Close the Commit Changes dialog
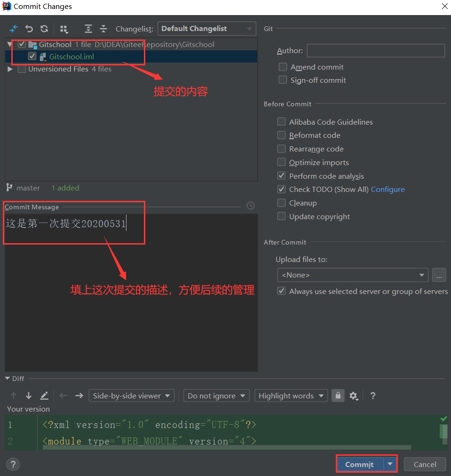Image resolution: width=451 pixels, height=476 pixels. (444, 7)
